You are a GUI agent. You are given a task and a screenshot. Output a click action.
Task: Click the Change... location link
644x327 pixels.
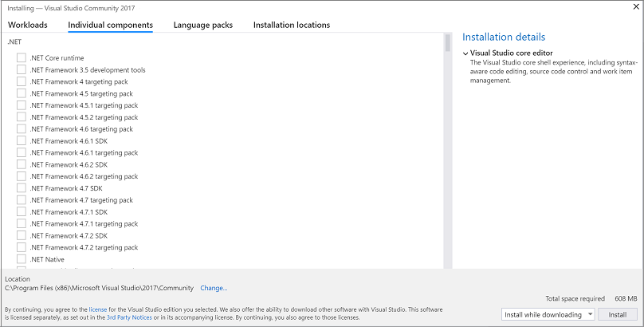[214, 288]
